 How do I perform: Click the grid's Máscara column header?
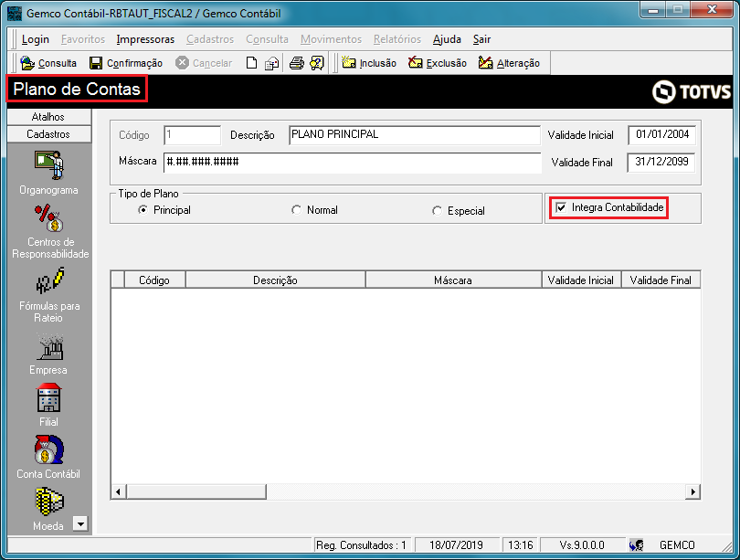(453, 280)
